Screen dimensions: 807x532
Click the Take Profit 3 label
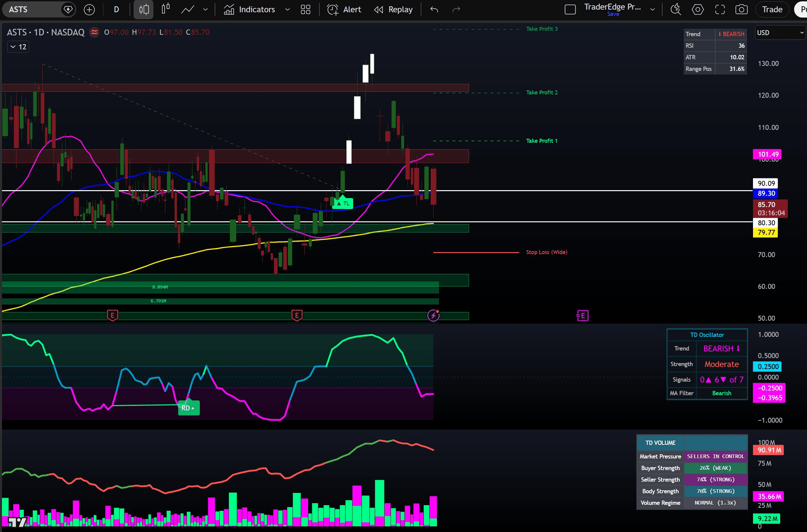(542, 29)
